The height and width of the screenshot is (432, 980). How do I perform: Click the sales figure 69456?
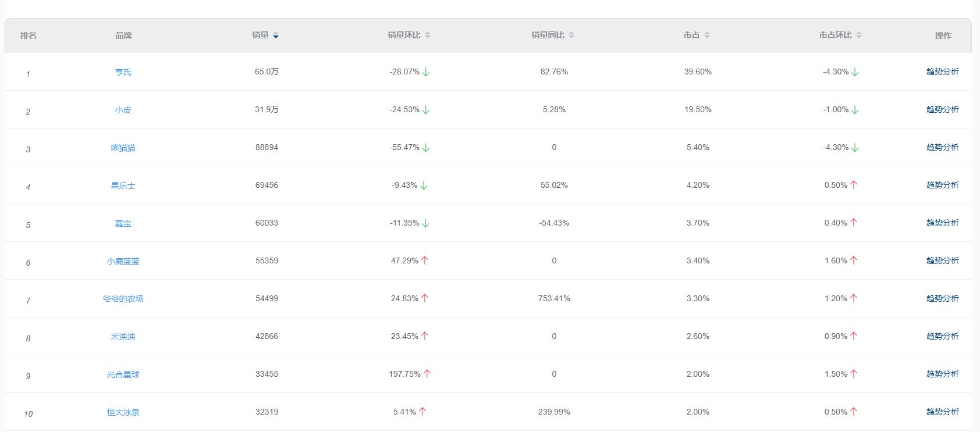coord(267,185)
